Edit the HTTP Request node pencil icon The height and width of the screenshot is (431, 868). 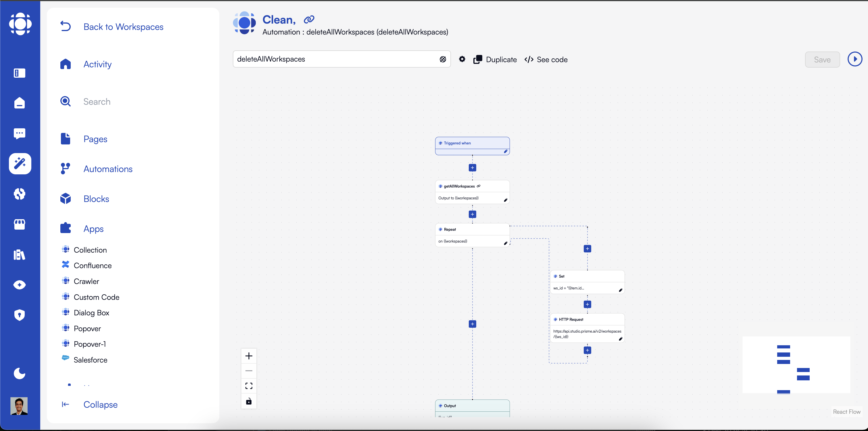620,339
